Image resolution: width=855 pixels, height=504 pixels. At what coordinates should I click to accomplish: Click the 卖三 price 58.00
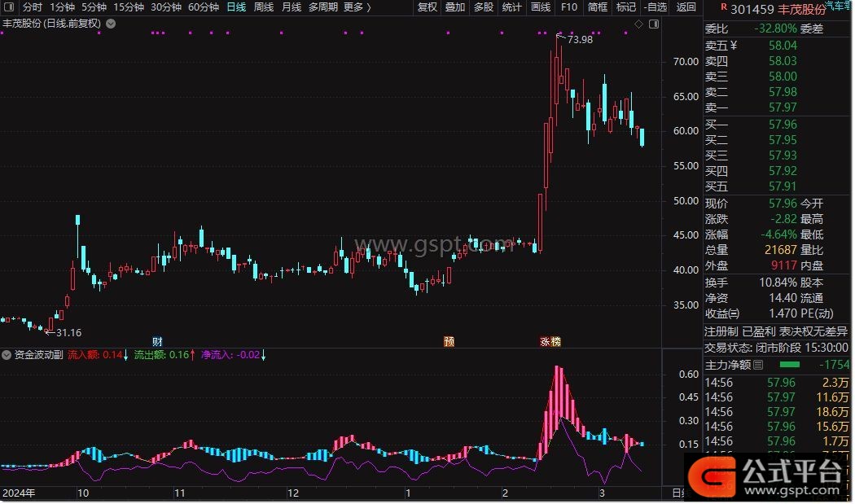(783, 77)
